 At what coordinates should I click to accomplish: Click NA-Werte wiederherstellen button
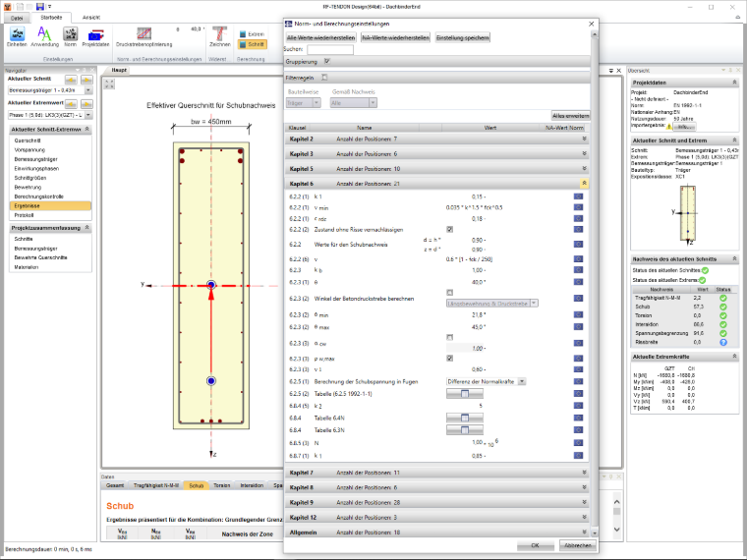tap(395, 37)
